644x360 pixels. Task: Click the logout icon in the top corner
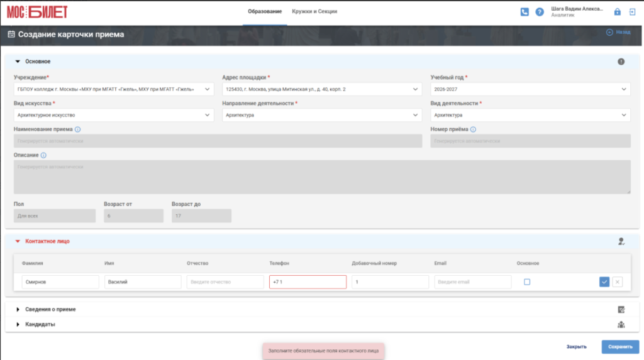[x=632, y=12]
